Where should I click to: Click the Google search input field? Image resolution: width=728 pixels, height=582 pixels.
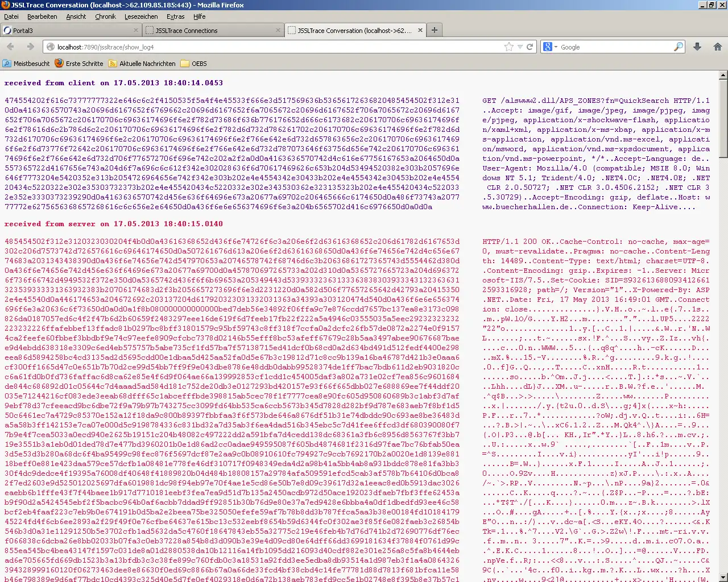(616, 47)
